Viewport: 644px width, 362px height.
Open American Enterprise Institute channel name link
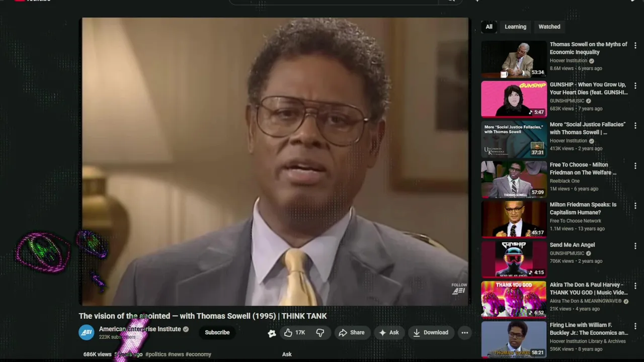[x=140, y=329]
